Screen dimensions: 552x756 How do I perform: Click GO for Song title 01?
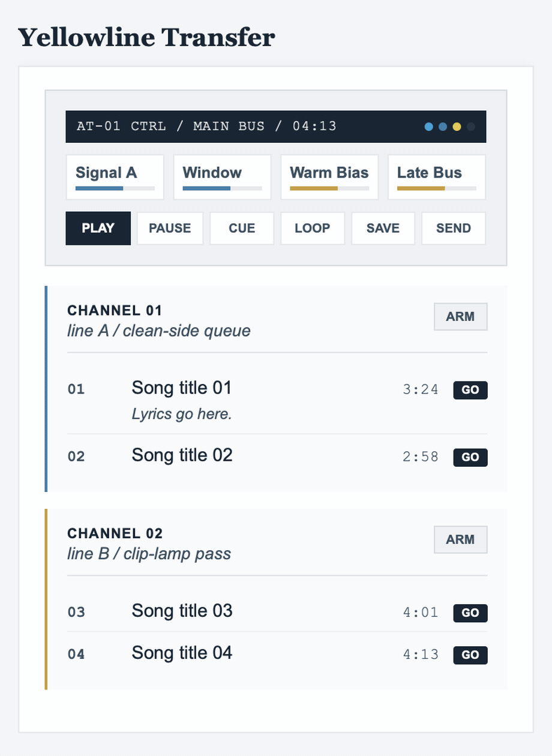(470, 390)
